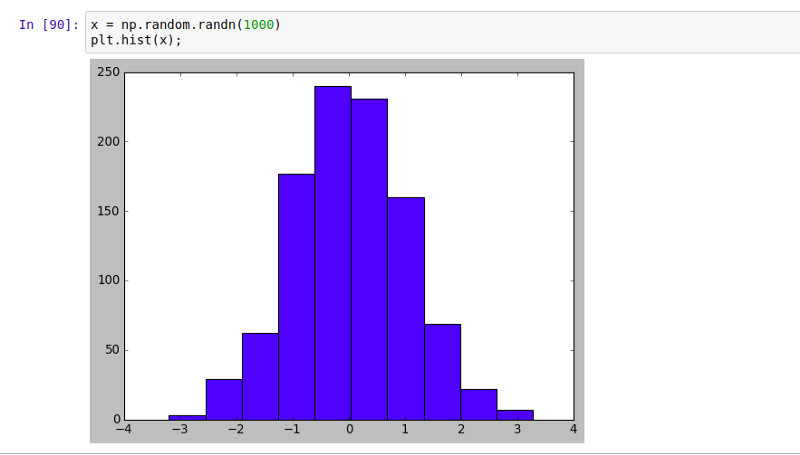
Task: Click y-axis label 250
Action: (x=109, y=72)
